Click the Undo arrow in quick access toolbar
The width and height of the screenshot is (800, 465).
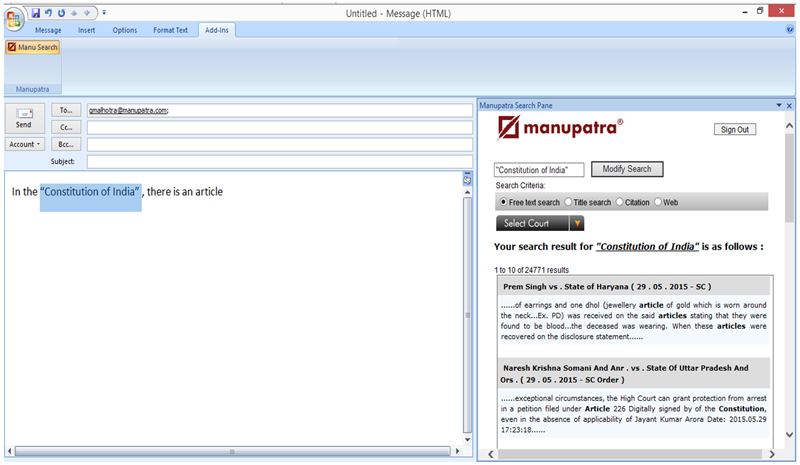click(49, 13)
